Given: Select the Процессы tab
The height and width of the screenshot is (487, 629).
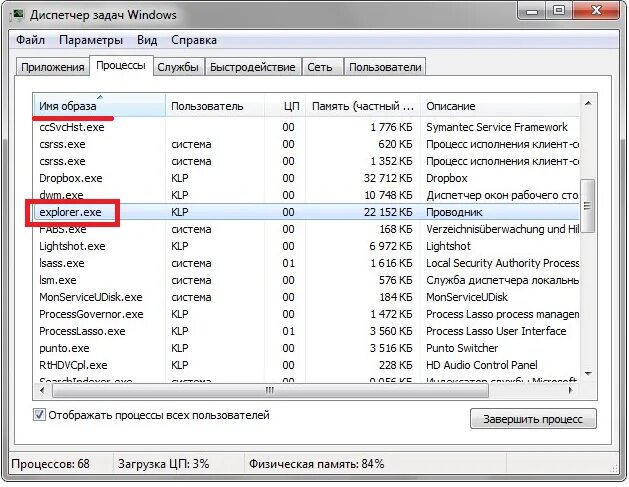Looking at the screenshot, I should click(121, 65).
